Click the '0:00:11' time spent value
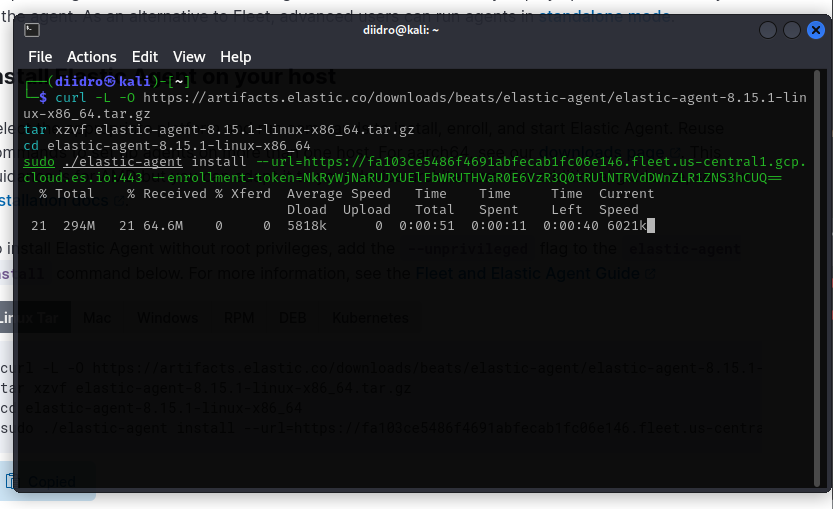The image size is (833, 509). click(498, 226)
